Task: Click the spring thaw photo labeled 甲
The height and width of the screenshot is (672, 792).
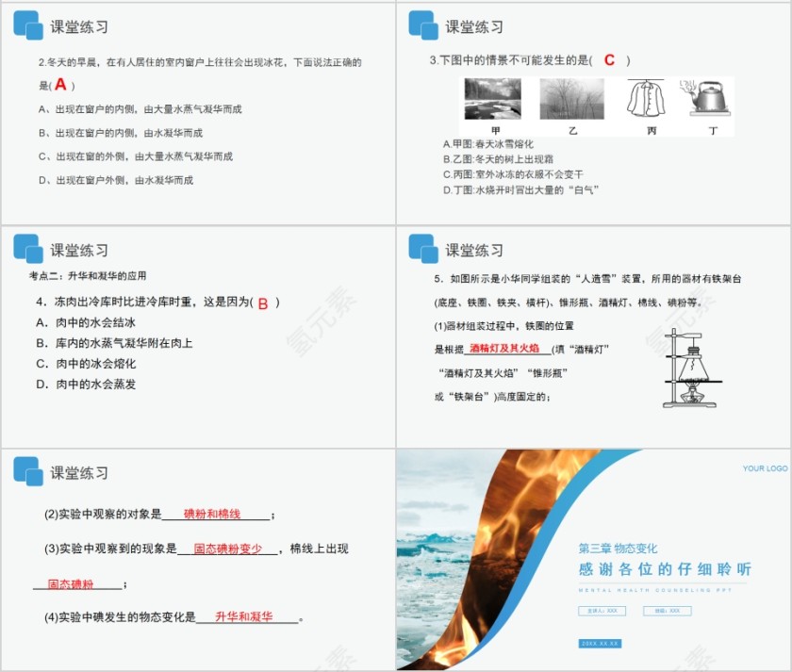Action: 492,97
